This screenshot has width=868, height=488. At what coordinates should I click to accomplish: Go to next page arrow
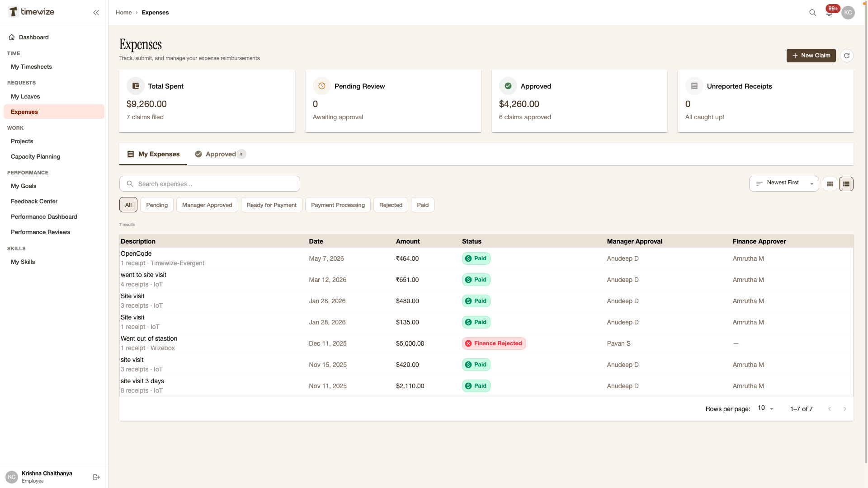(845, 409)
